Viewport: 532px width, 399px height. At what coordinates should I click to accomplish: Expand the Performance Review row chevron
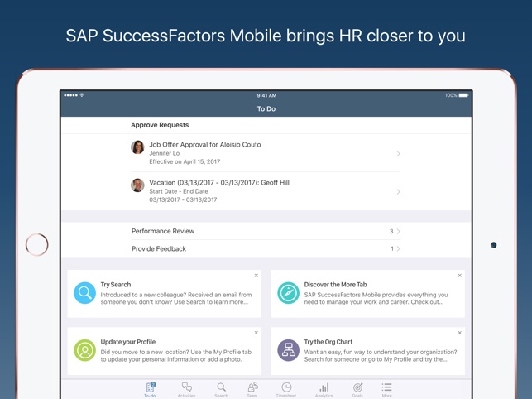click(x=398, y=231)
